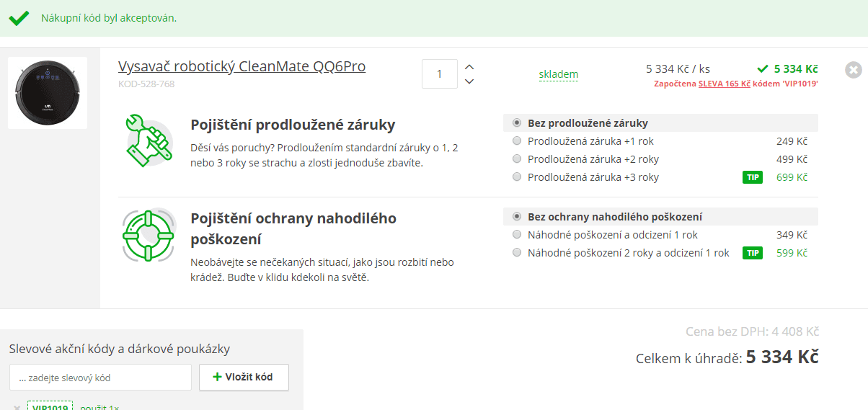Click the robotic vacuum product thumbnail
The height and width of the screenshot is (410, 868).
click(x=48, y=93)
